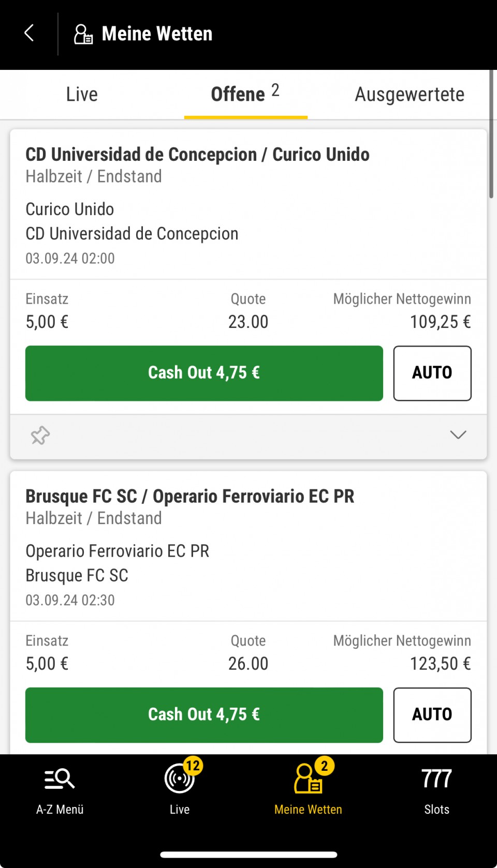Tap the back arrow in header
497x868 pixels.
(29, 34)
